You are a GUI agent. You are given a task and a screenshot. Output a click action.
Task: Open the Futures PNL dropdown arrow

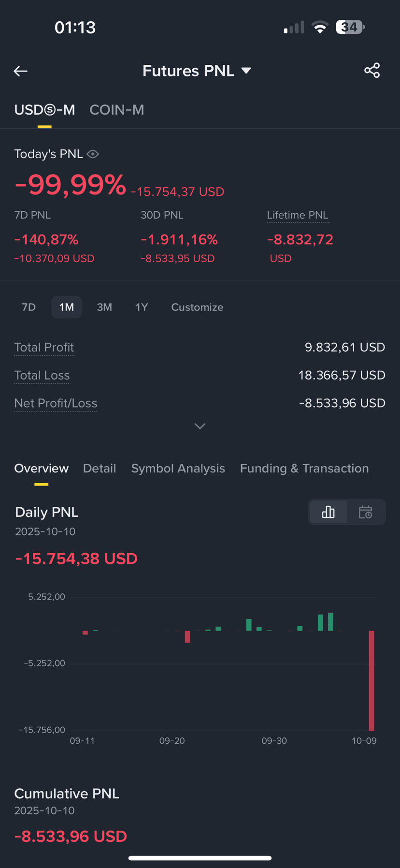[x=246, y=71]
